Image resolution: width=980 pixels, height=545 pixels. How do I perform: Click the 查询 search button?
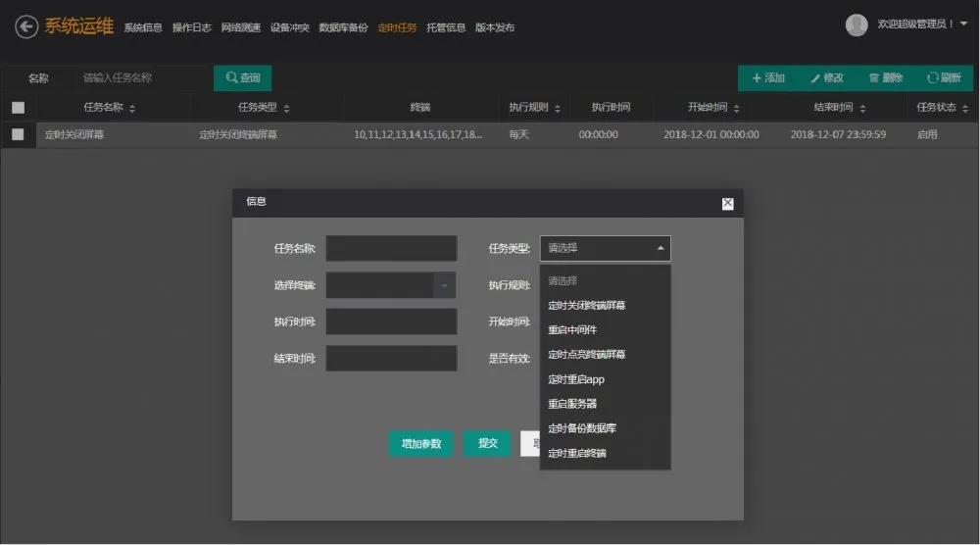pos(242,78)
